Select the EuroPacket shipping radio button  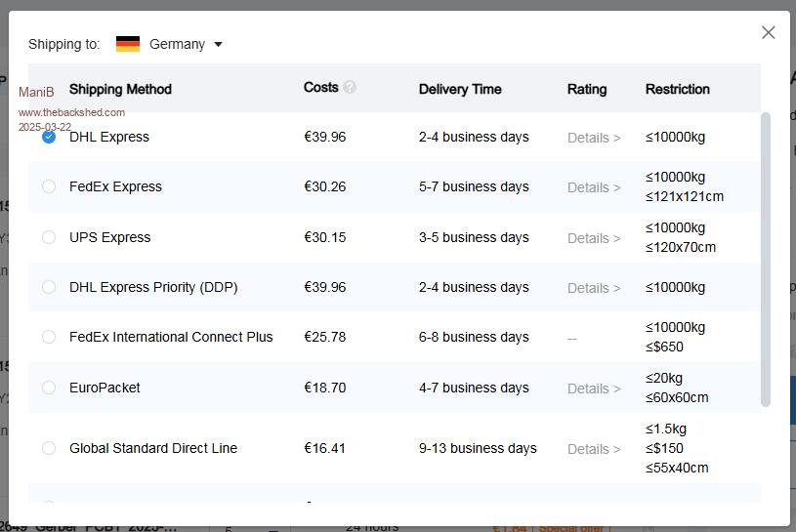pos(49,388)
